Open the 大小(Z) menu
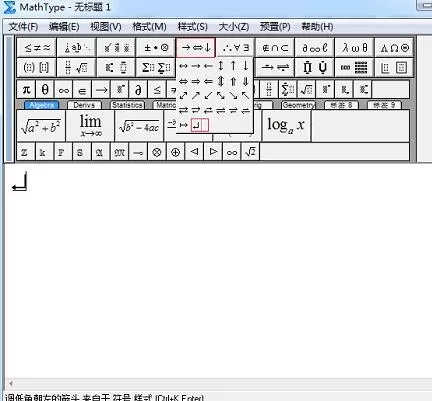 234,27
